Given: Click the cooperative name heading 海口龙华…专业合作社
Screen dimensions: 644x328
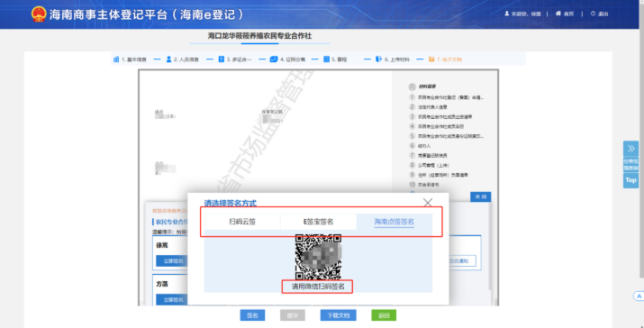Looking at the screenshot, I should click(x=259, y=36).
